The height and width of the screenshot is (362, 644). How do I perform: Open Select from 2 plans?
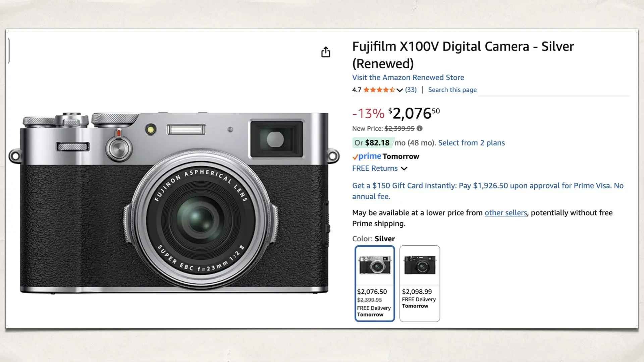click(471, 143)
